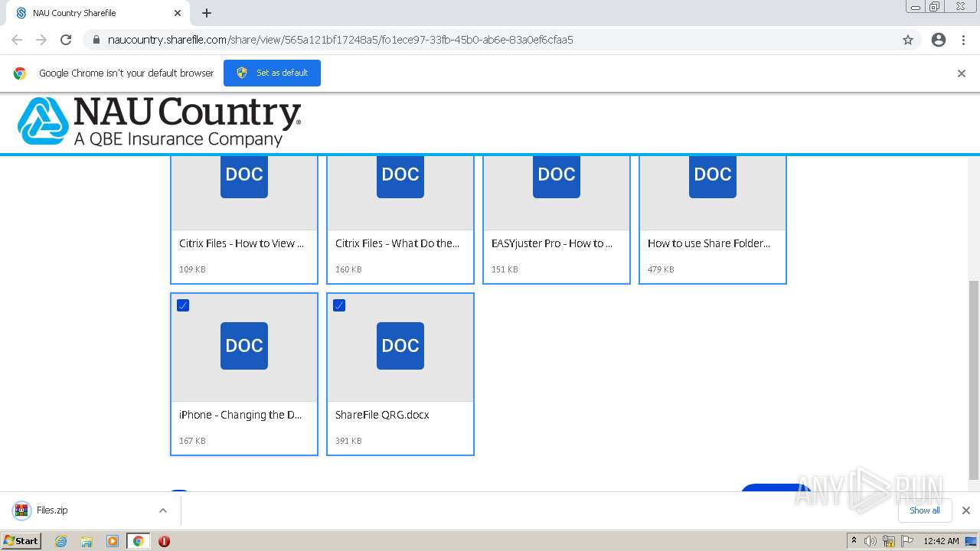Open the Chrome profile avatar menu
The image size is (980, 551).
click(939, 40)
